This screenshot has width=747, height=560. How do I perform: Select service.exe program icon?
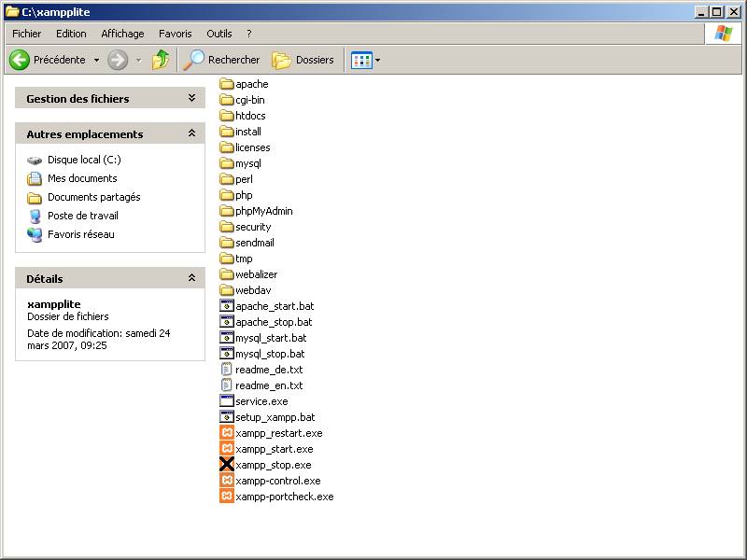[x=227, y=401]
